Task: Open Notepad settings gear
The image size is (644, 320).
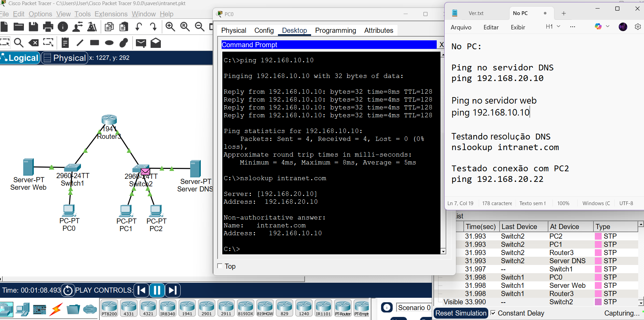Action: coord(638,27)
